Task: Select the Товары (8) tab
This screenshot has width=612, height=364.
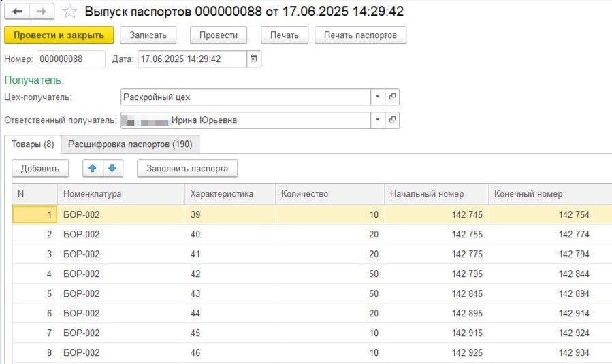Action: (33, 144)
